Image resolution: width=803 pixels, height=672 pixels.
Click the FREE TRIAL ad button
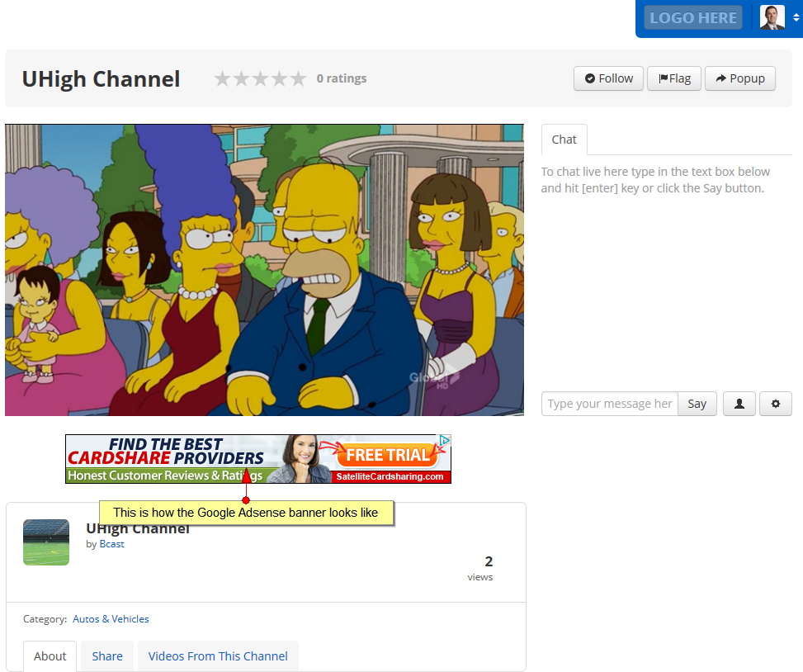click(388, 455)
